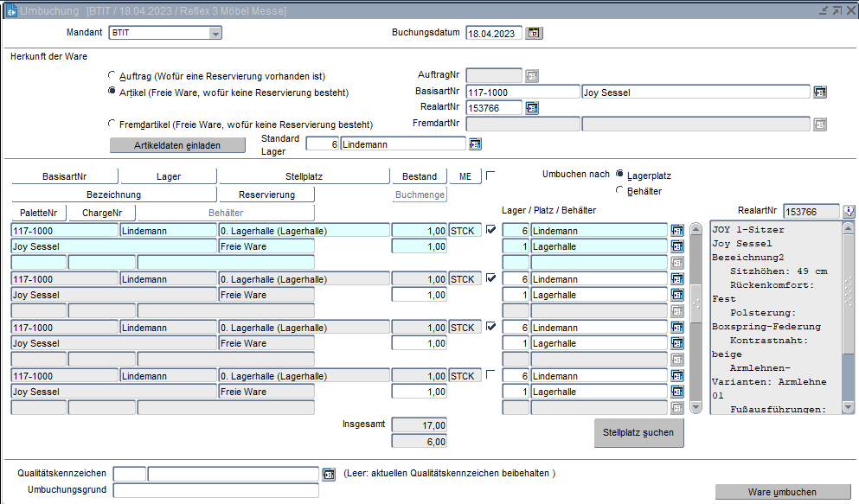Open lookup icon for first row Lindemann target
Viewport: 859px width, 504px height.
pos(677,231)
